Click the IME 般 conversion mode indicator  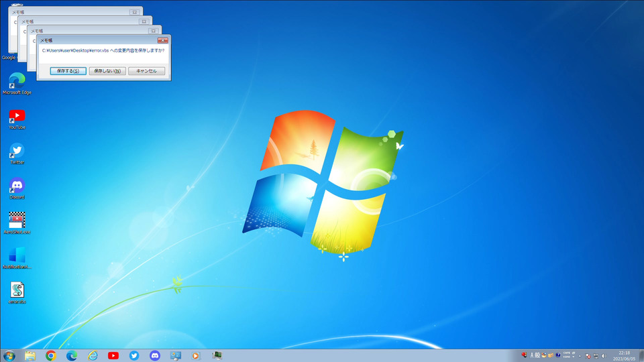point(537,355)
